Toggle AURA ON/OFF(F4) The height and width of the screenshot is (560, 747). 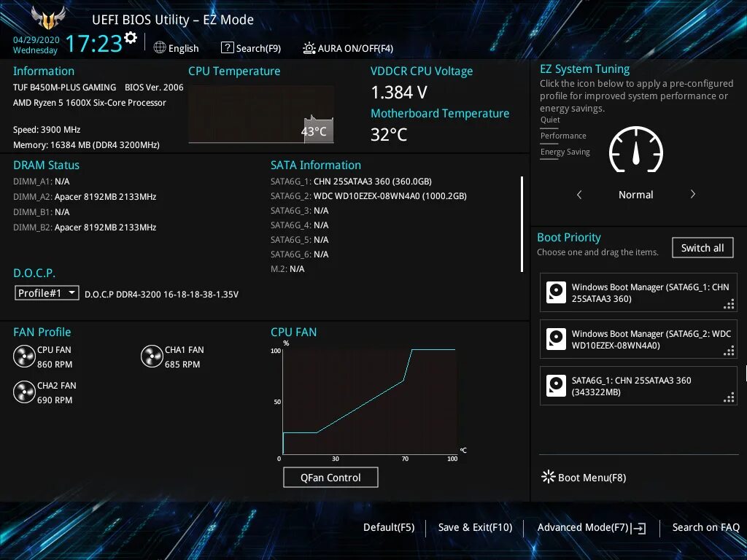(x=355, y=48)
